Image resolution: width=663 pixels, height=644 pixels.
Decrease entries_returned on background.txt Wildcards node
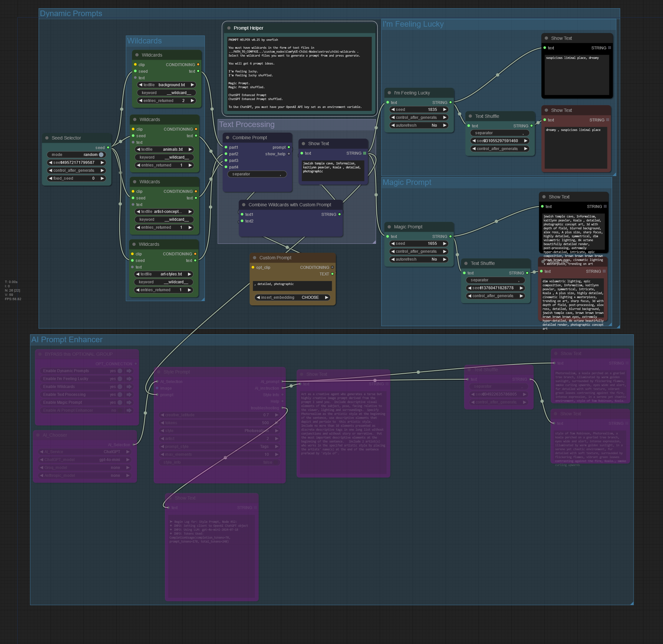[x=140, y=100]
